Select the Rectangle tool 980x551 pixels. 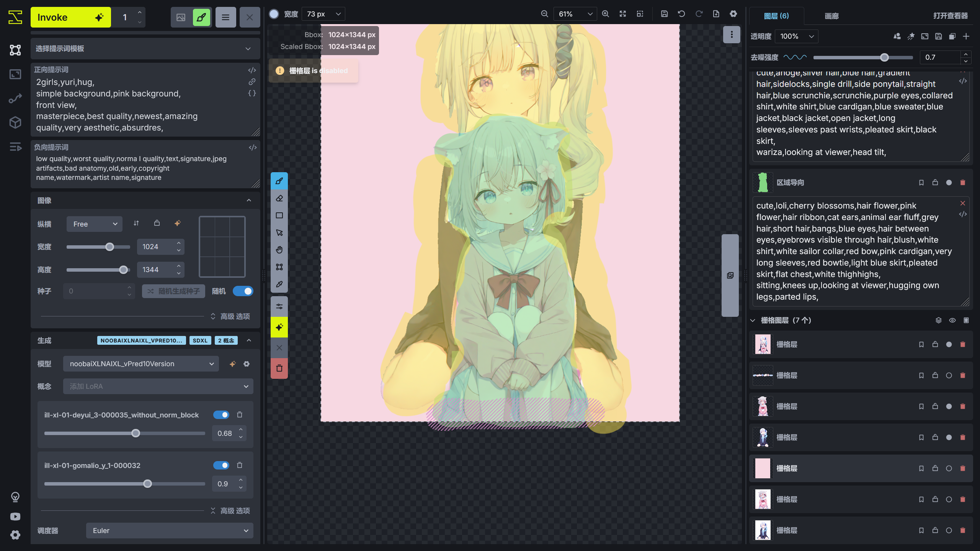tap(279, 215)
